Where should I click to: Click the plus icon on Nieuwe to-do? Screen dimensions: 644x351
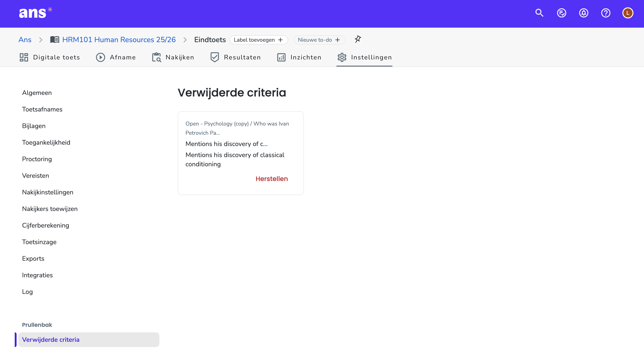(x=337, y=40)
